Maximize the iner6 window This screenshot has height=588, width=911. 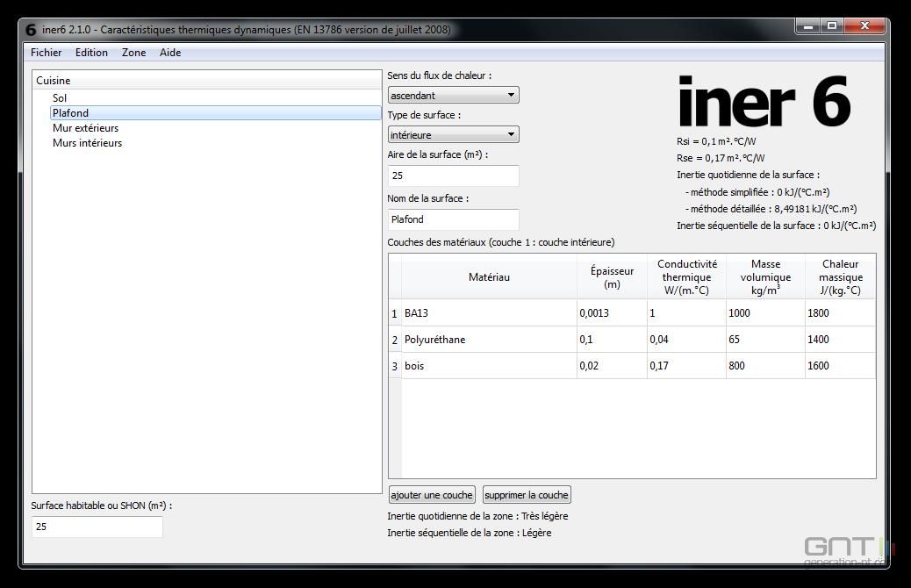[832, 25]
